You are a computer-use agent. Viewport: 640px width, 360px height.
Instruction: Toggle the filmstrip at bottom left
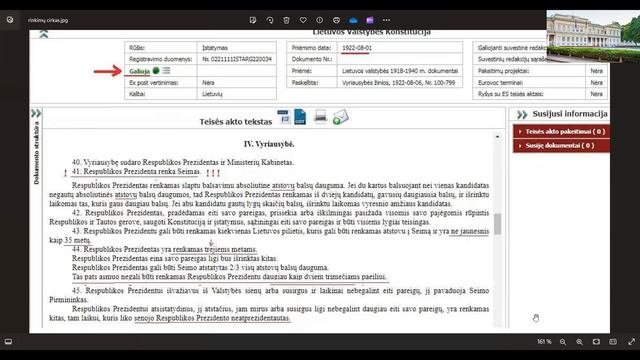[8, 342]
